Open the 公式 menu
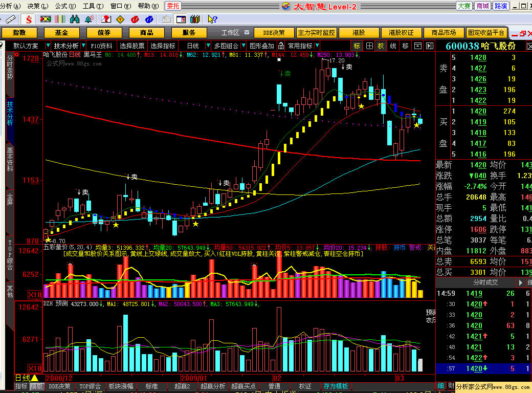The width and height of the screenshot is (532, 393). tap(65, 6)
